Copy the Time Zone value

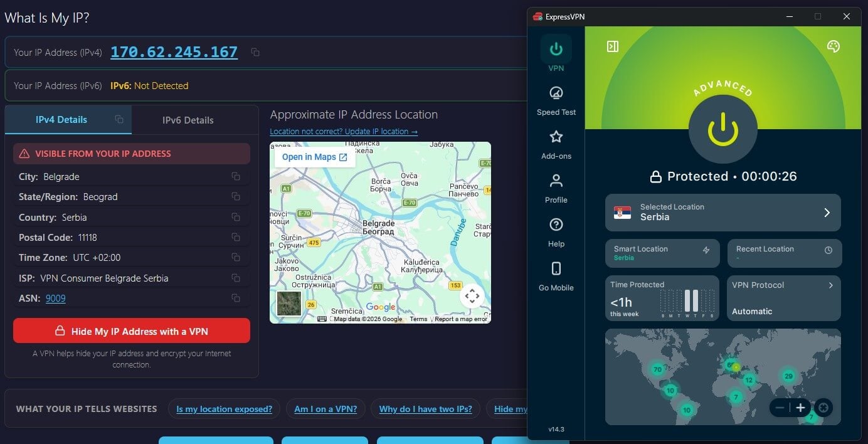pyautogui.click(x=236, y=257)
